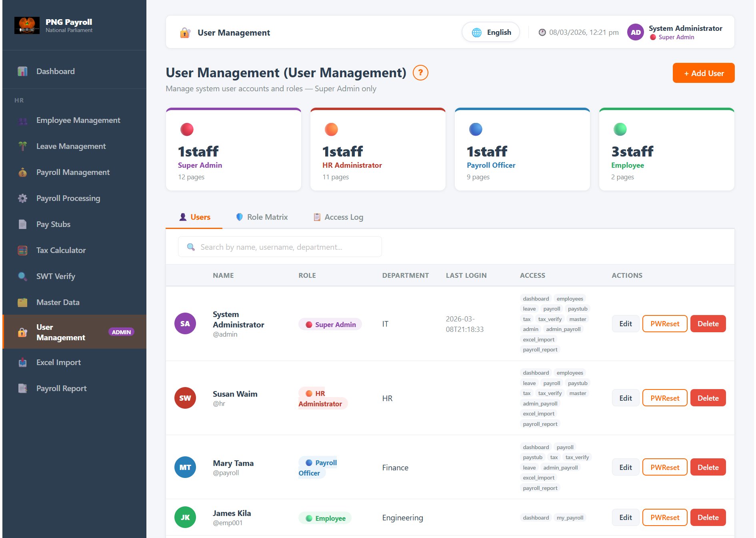Click the Payroll Management money bag icon
The image size is (756, 538).
(22, 173)
